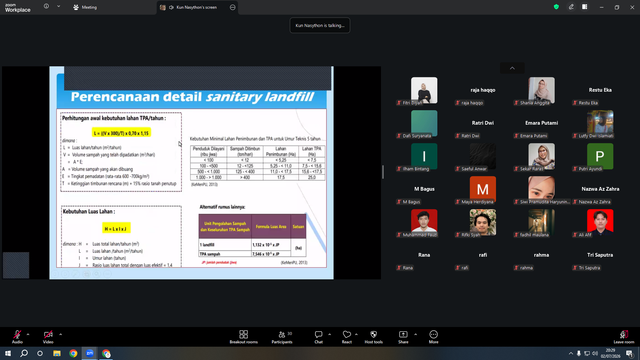
Task: Click the meeting info icon beside Workplace
Action: tap(46, 7)
